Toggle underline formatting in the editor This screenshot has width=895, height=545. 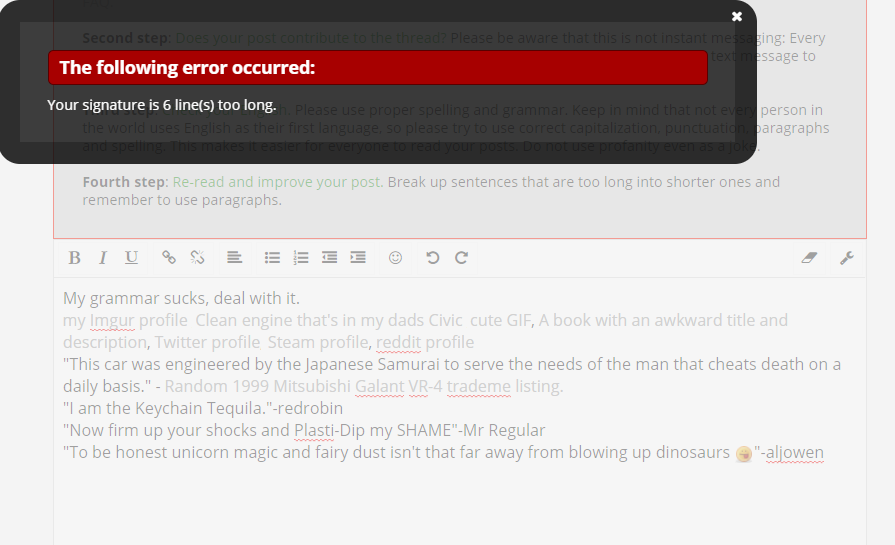pyautogui.click(x=131, y=258)
